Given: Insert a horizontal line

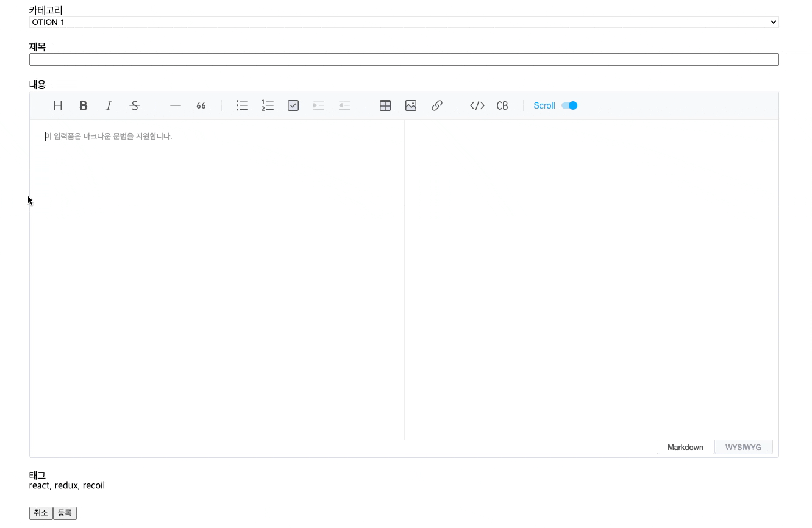Looking at the screenshot, I should point(175,105).
